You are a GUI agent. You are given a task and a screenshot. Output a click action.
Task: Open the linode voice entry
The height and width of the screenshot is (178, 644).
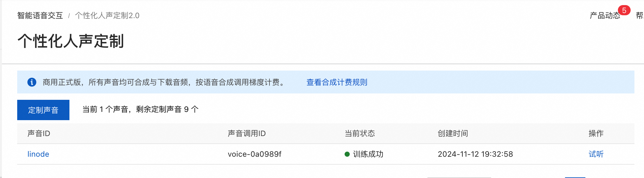pyautogui.click(x=38, y=154)
